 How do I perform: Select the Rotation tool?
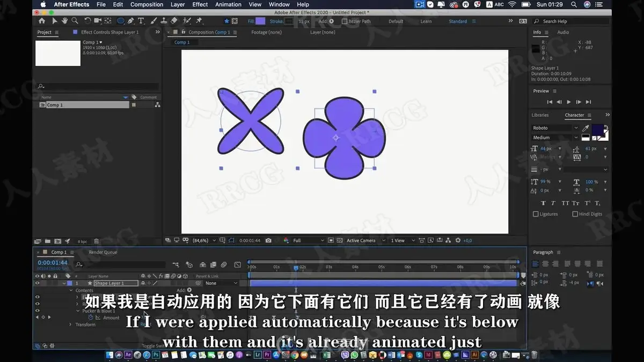87,21
